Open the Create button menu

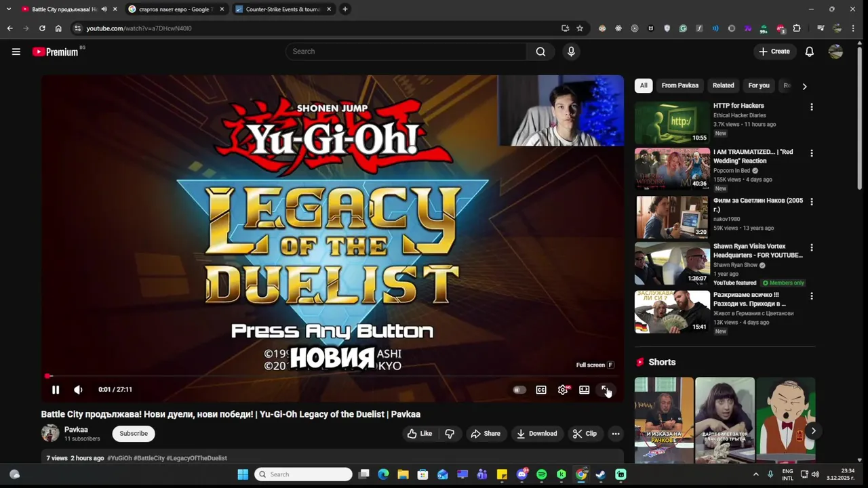tap(774, 52)
